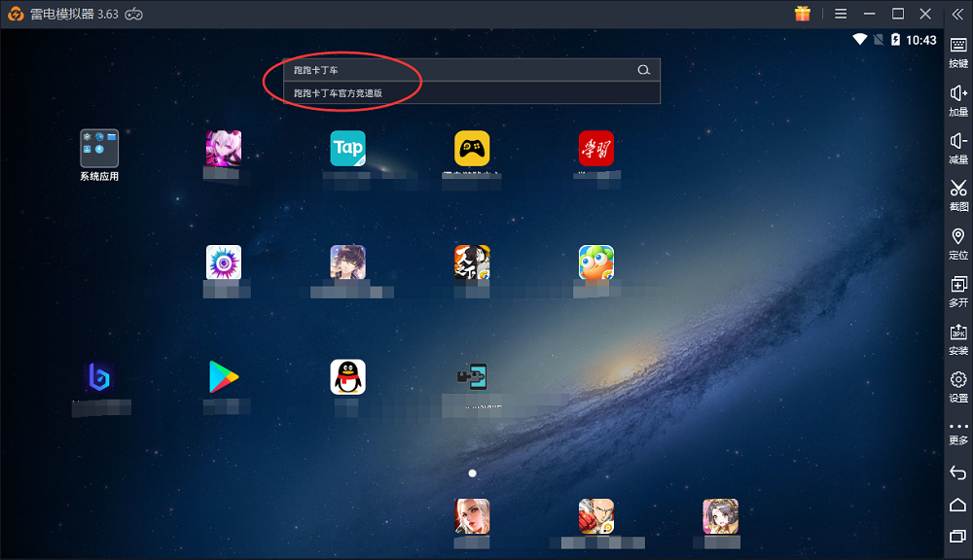
Task: Click the battery charging status icon
Action: 895,40
